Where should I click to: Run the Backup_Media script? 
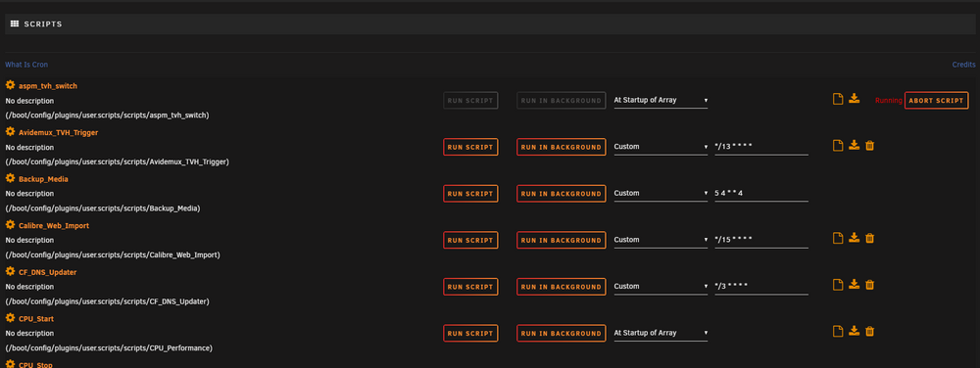click(470, 194)
